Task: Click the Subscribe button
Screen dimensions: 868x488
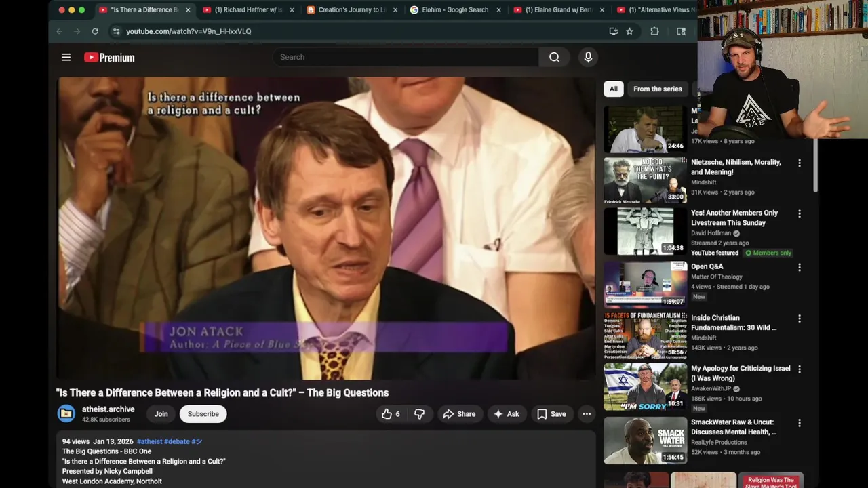Action: (203, 414)
